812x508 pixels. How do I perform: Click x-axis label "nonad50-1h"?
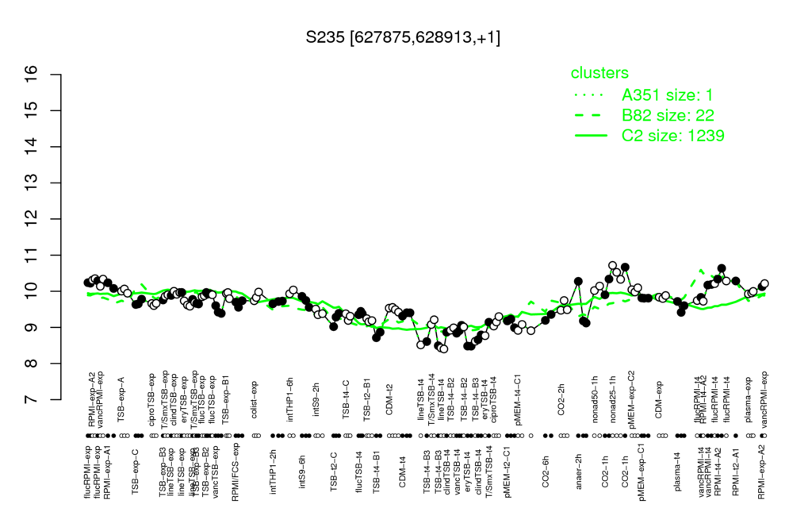coord(595,399)
